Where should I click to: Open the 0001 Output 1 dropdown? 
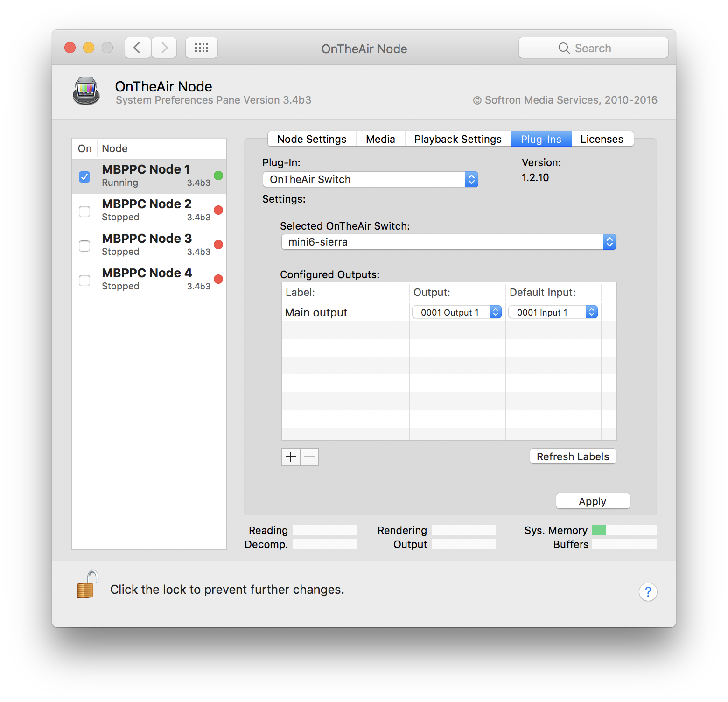(457, 312)
